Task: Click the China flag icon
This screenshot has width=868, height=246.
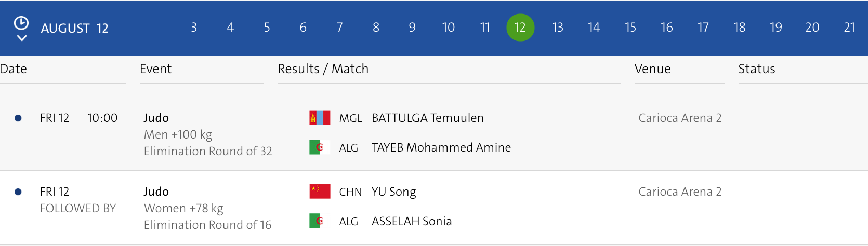Action: tap(320, 192)
